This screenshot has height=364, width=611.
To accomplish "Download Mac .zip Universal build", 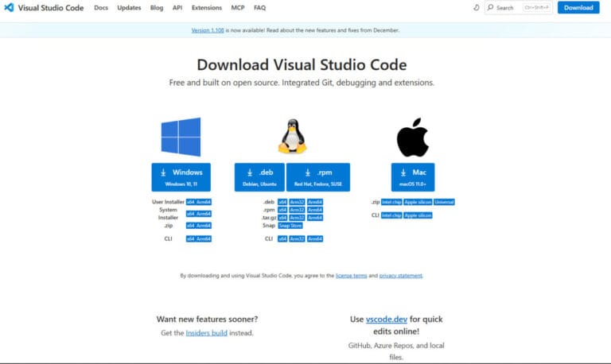I will 444,202.
